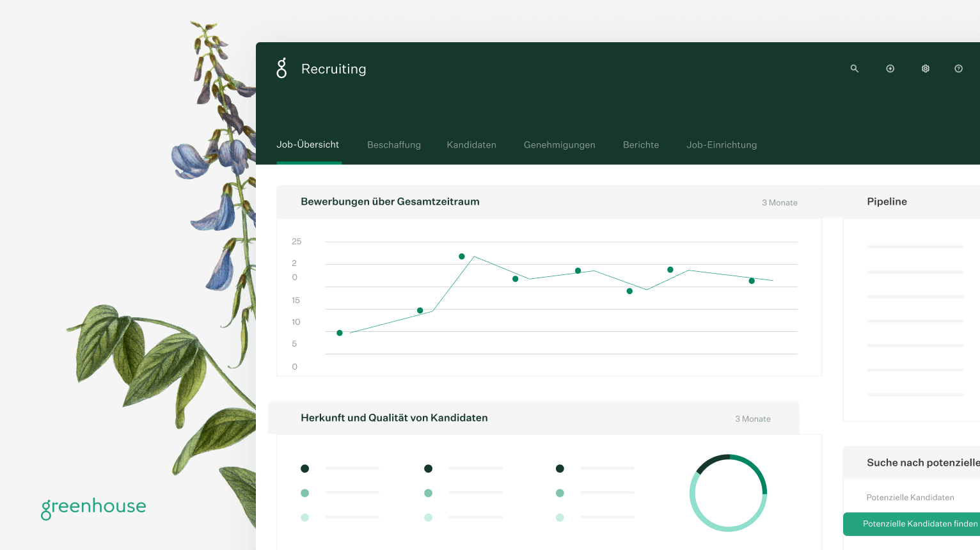Click Potenzielle Kandidaten finden button
This screenshot has height=550, width=980.
click(x=912, y=524)
